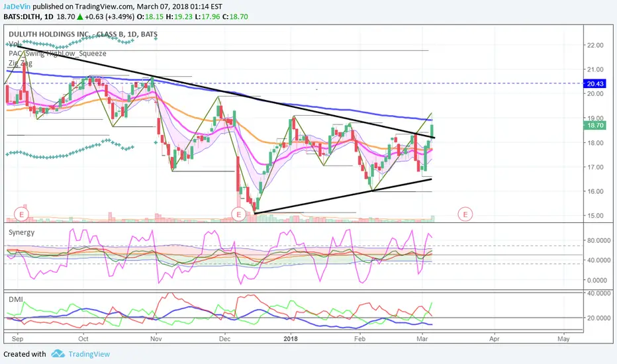The image size is (617, 364).
Task: Click the TradingView cloud logo icon
Action: (x=58, y=353)
